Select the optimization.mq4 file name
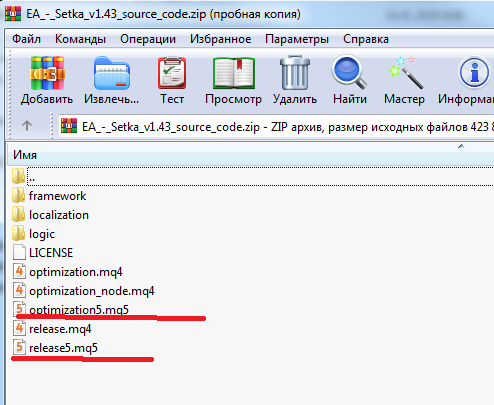The height and width of the screenshot is (405, 494). (x=76, y=272)
